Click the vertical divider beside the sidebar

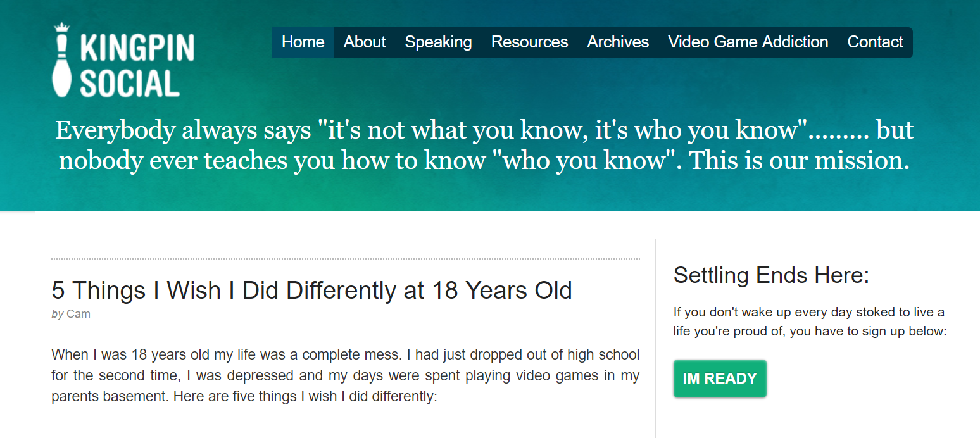(x=656, y=339)
